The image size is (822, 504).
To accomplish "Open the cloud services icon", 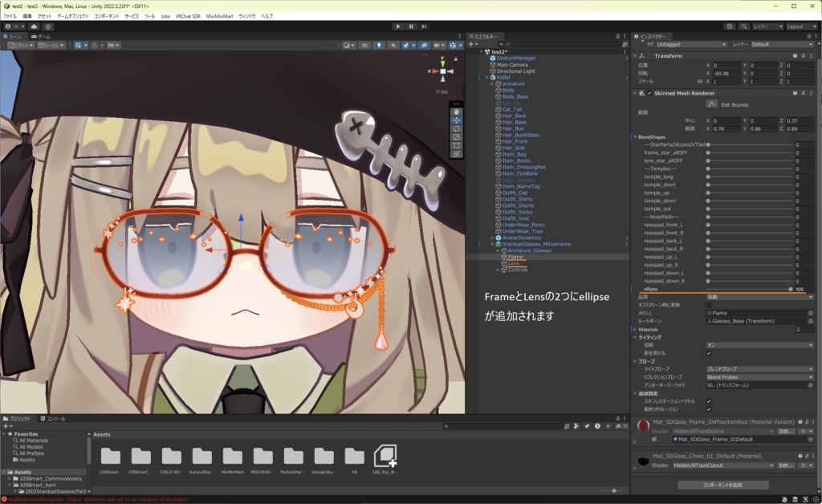I will [34, 26].
